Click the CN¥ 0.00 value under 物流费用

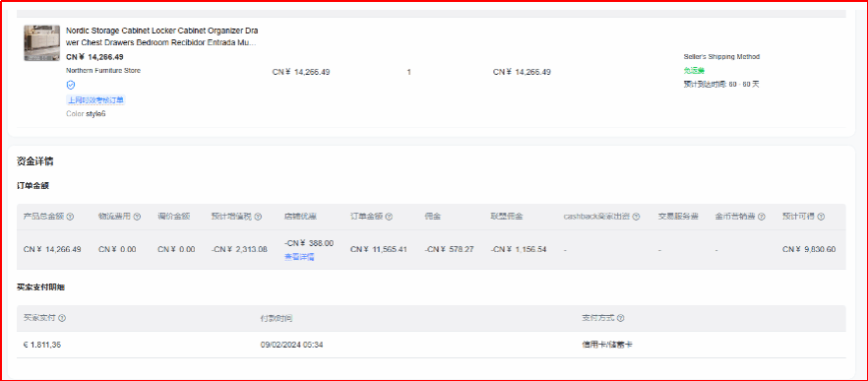coord(117,250)
